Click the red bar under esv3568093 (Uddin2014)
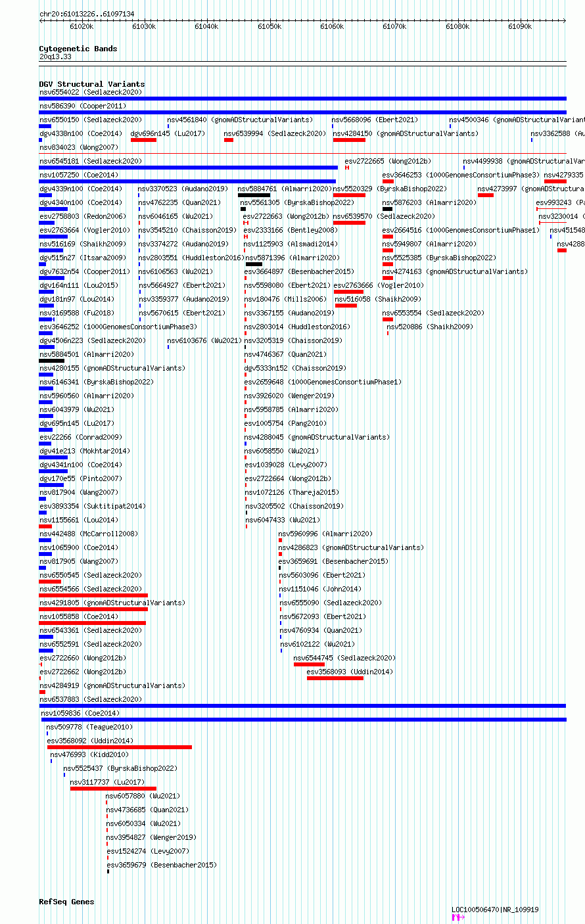This screenshot has width=585, height=924. point(335,678)
